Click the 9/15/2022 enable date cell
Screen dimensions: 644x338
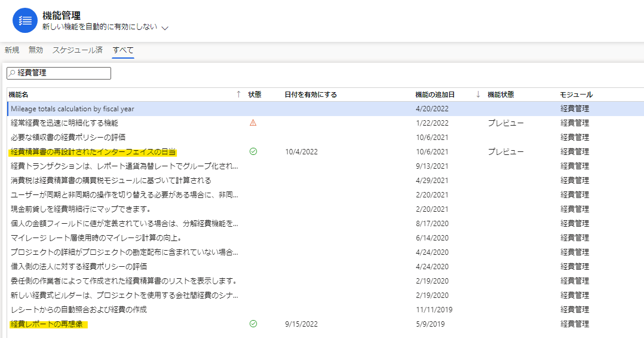pyautogui.click(x=302, y=324)
